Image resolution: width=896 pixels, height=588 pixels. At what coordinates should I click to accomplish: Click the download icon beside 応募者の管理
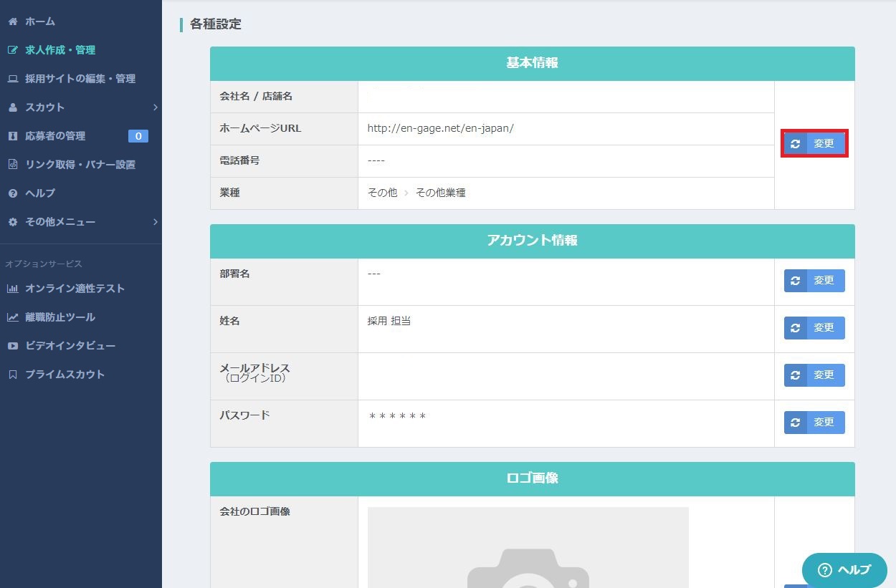click(12, 136)
